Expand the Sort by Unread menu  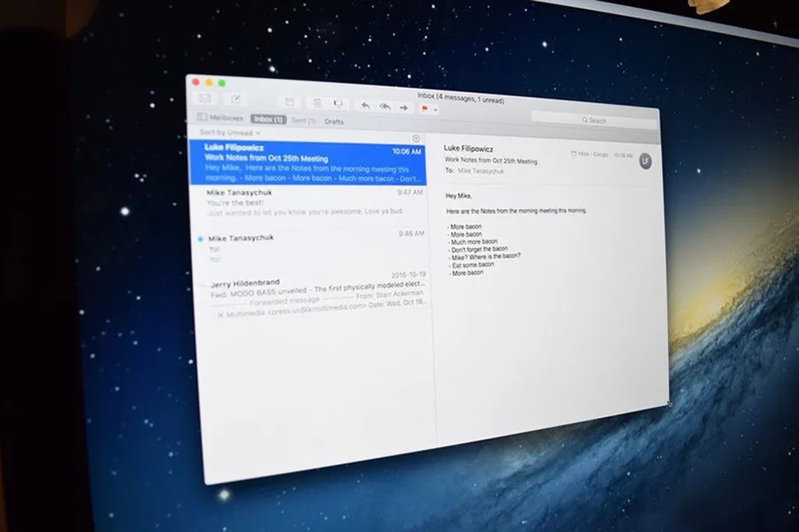230,133
